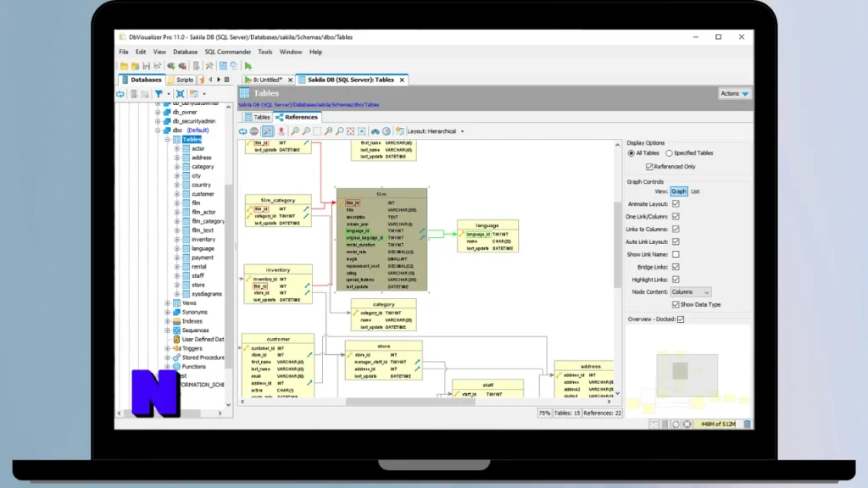The width and height of the screenshot is (868, 488).
Task: Toggle the One Link/Column checkbox
Action: [x=676, y=217]
